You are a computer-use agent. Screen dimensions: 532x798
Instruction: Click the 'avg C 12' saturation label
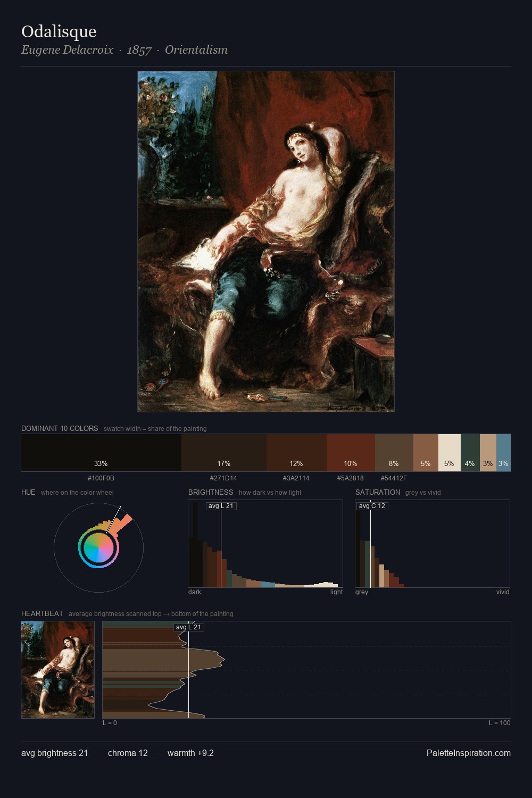click(x=372, y=506)
